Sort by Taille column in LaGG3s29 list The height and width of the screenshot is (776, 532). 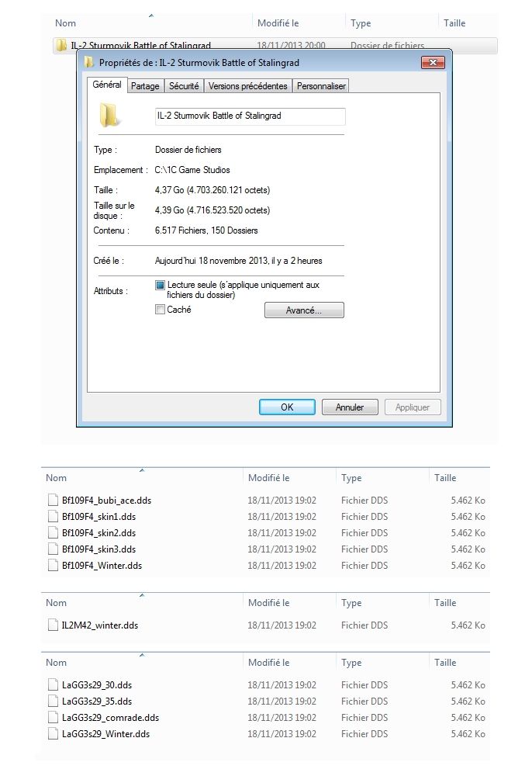[445, 663]
